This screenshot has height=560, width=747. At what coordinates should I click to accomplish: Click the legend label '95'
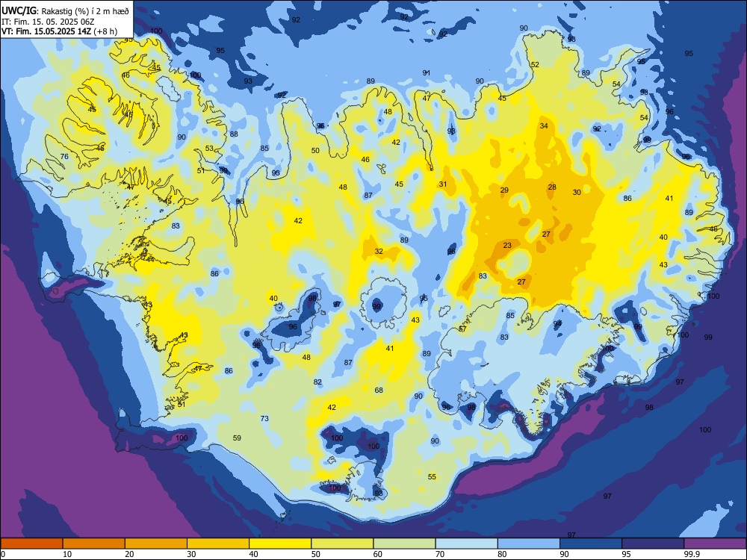coord(626,554)
